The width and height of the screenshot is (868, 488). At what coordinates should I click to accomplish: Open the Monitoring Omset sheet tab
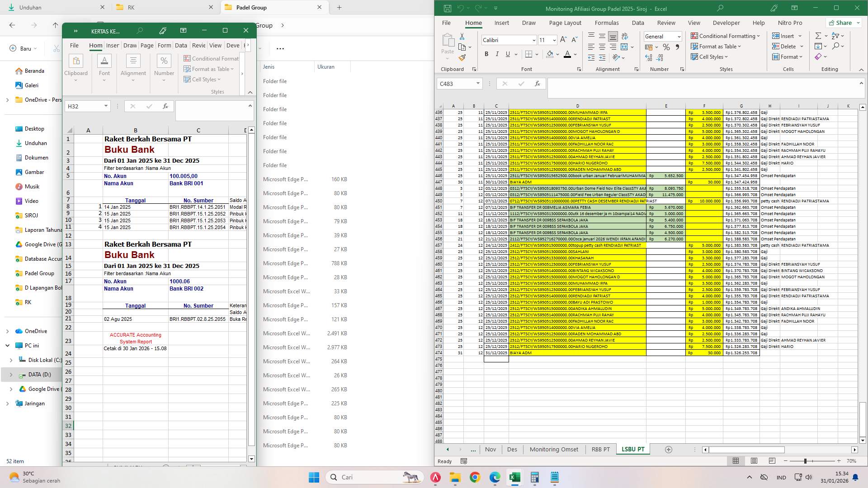pos(554,449)
